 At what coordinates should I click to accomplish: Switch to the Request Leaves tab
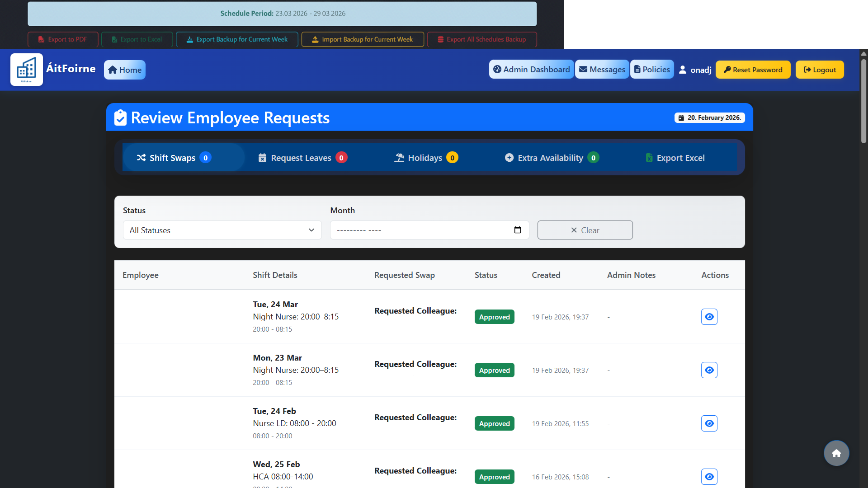[x=302, y=158]
